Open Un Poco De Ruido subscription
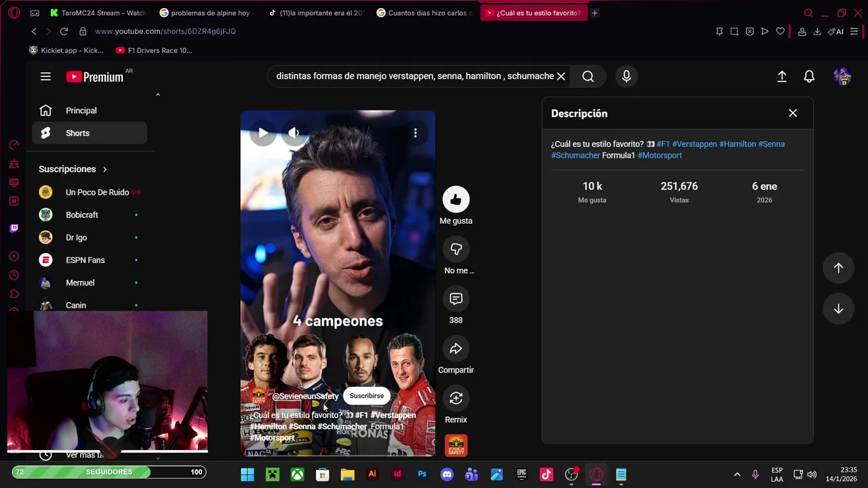The height and width of the screenshot is (488, 868). pos(90,192)
